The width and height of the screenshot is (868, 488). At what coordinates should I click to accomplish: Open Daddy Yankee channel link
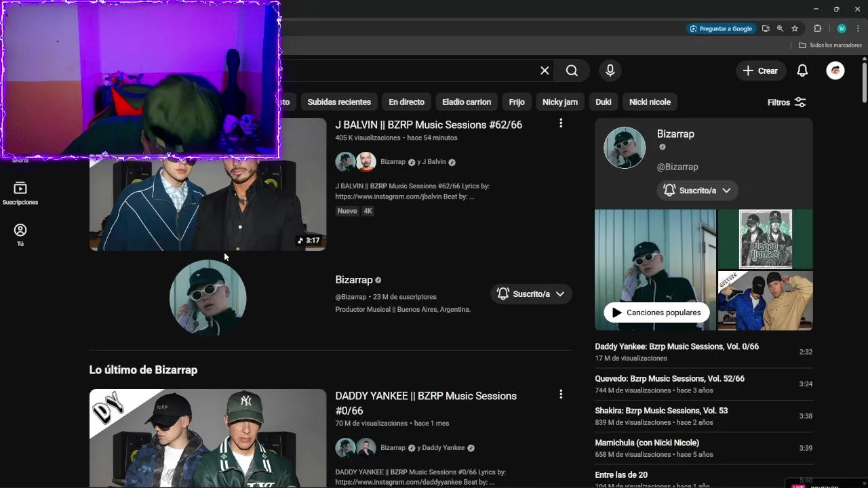point(443,448)
